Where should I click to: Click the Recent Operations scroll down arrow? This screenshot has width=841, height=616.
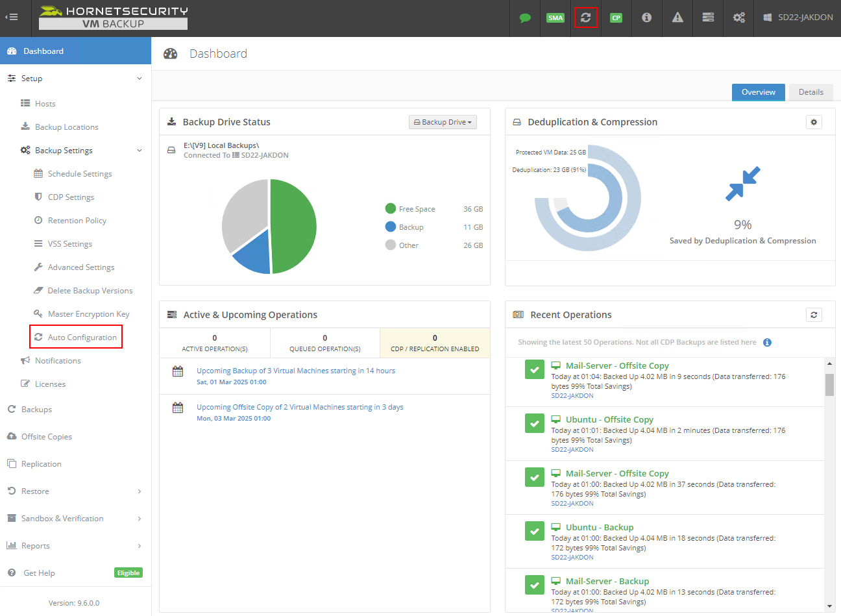pos(829,606)
